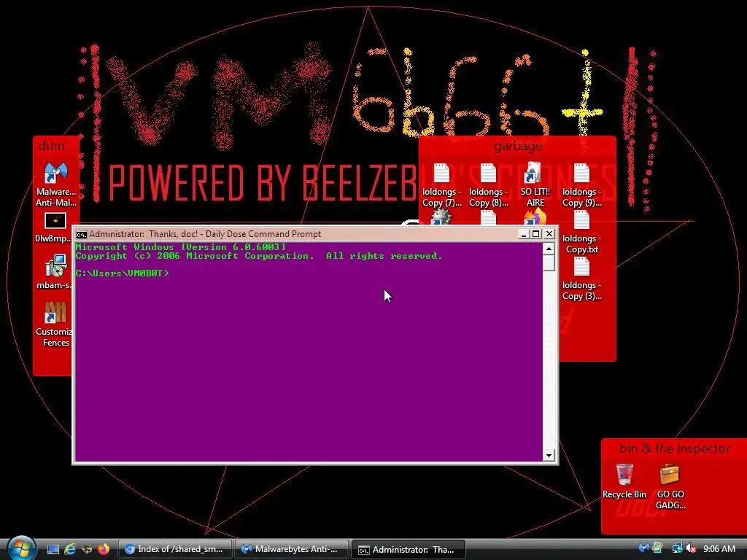
Task: Switch to Malwarebytes Anti-... taskbar button
Action: tap(292, 549)
